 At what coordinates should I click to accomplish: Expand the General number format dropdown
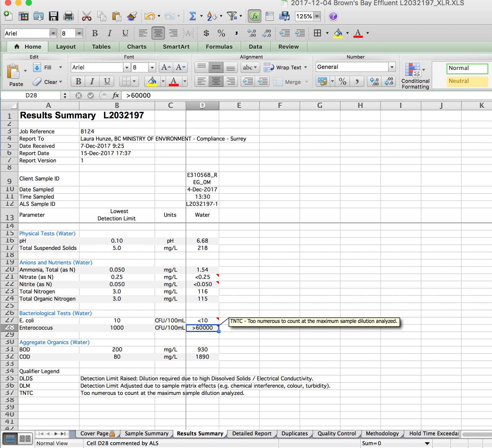pos(392,67)
